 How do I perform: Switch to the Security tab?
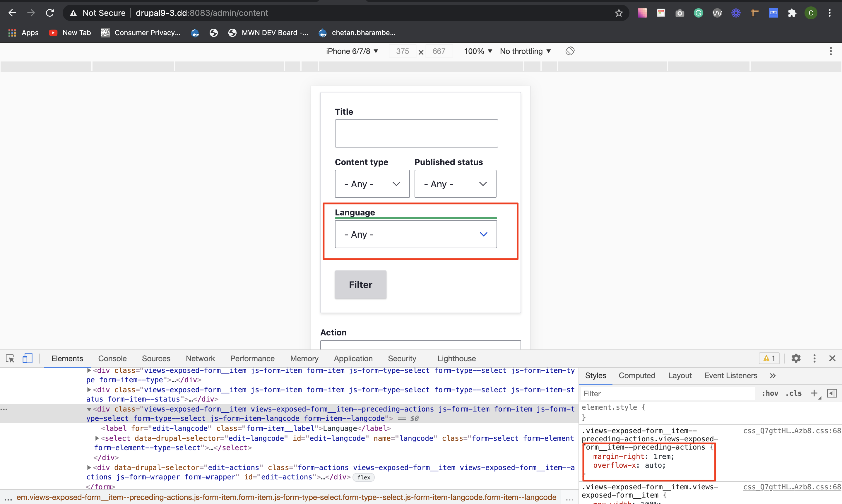point(402,358)
